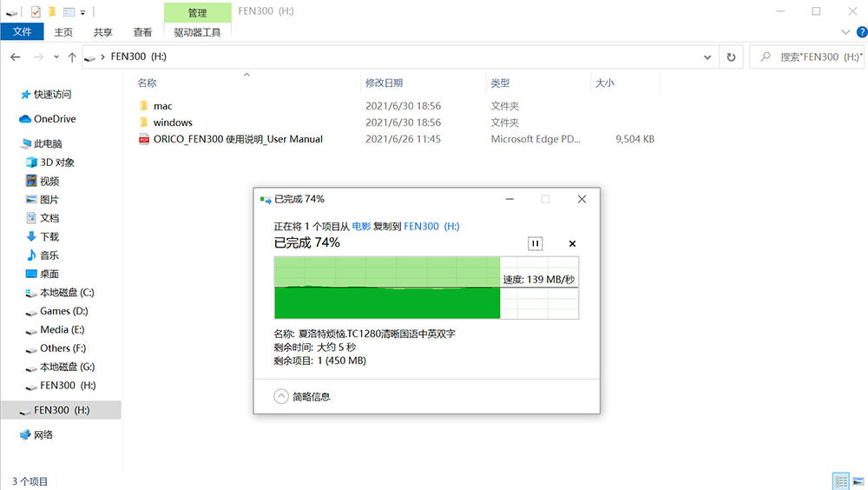This screenshot has width=868, height=490.
Task: Sort by 名称 column header
Action: [x=147, y=83]
